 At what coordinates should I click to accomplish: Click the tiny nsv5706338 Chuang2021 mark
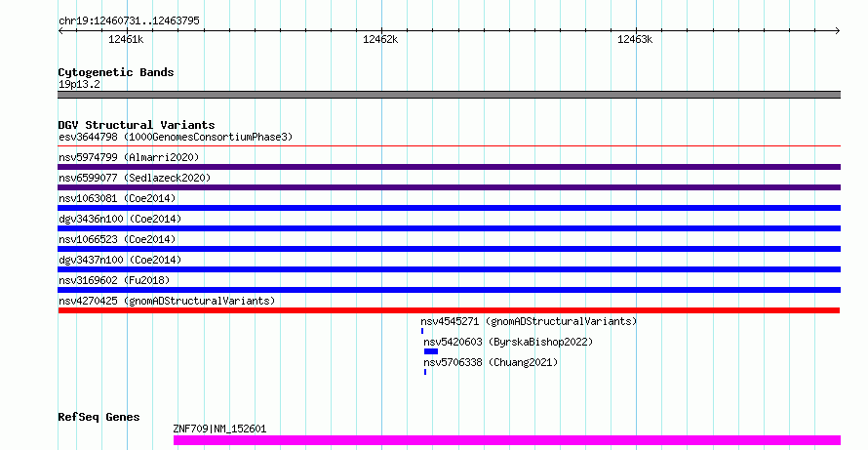425,372
